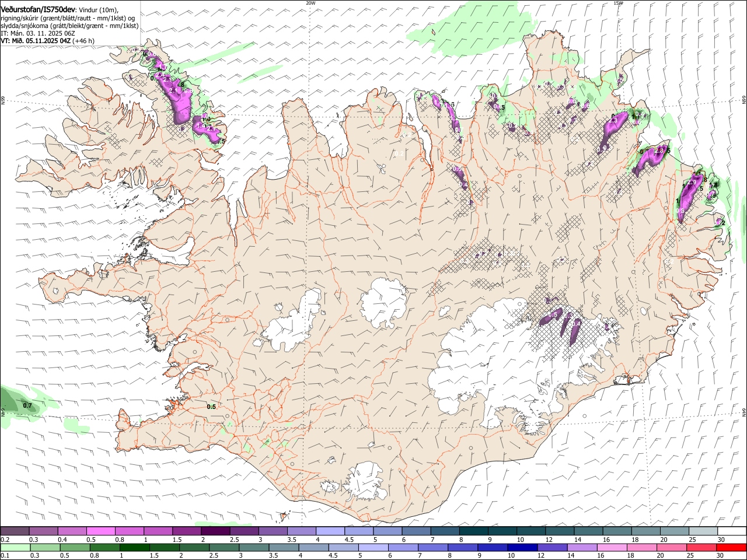
Task: Click the valid time line 'VT: Mið. 05.11.2025 04Z'
Action: click(x=35, y=41)
